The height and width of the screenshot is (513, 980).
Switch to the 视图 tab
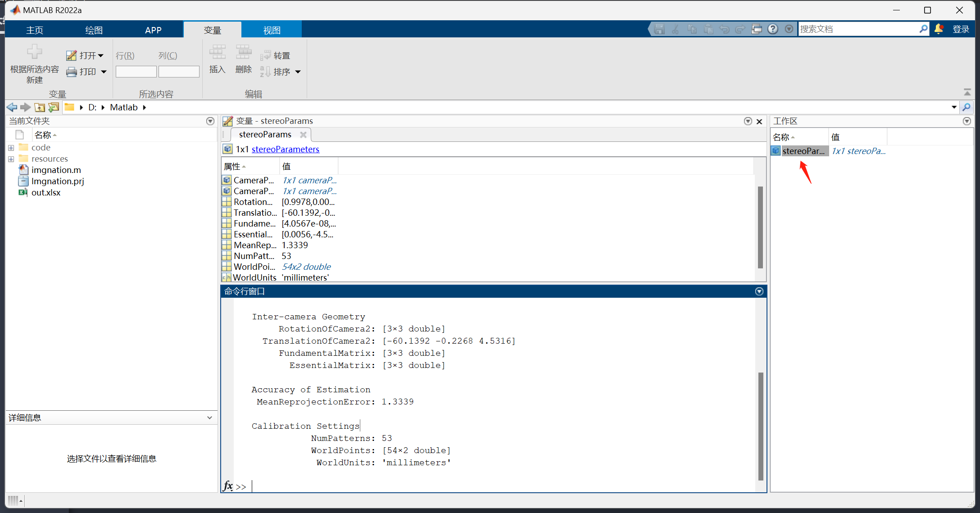[x=272, y=30]
